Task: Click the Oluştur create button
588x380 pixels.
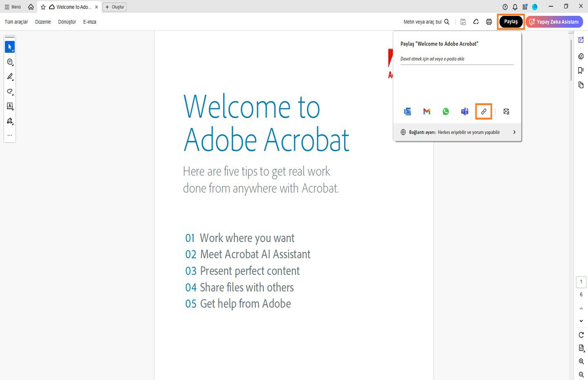Action: (115, 7)
